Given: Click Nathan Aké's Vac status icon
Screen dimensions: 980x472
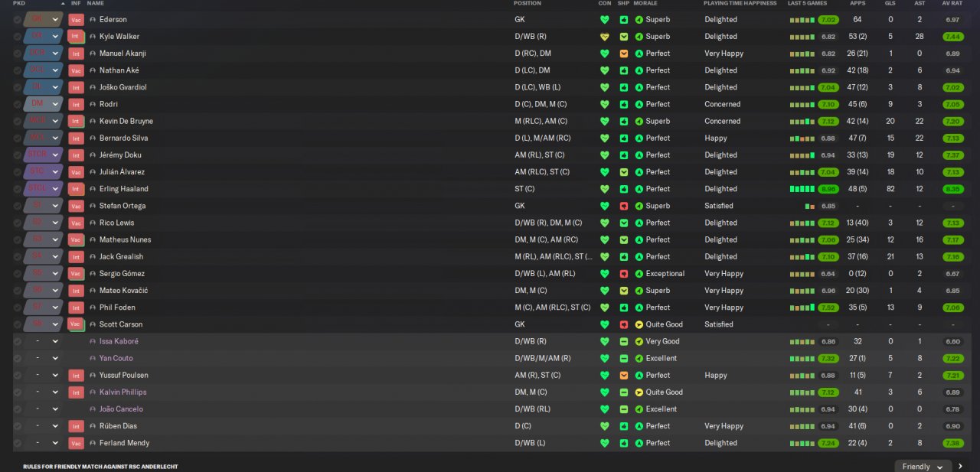Looking at the screenshot, I should (76, 70).
